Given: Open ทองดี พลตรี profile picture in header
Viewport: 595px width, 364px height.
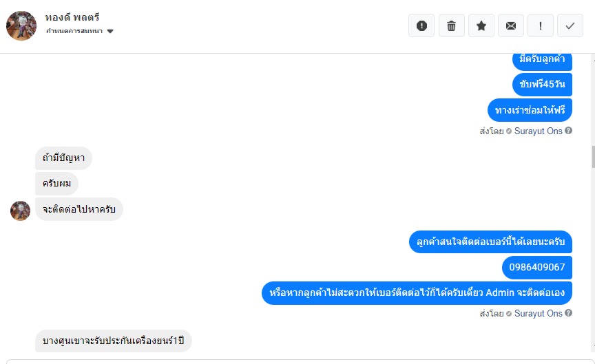Looking at the screenshot, I should [x=21, y=25].
